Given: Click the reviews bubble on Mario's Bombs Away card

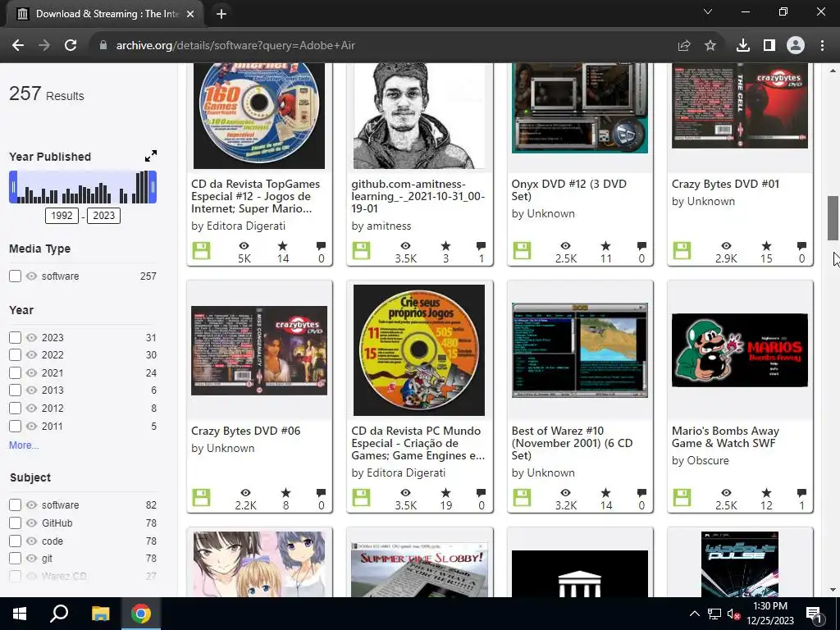Looking at the screenshot, I should [801, 493].
